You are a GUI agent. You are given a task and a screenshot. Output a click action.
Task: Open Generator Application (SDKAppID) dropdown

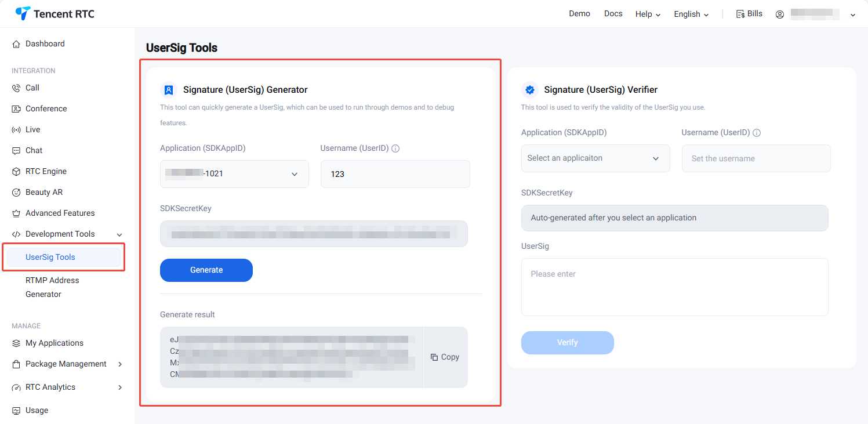pyautogui.click(x=234, y=174)
